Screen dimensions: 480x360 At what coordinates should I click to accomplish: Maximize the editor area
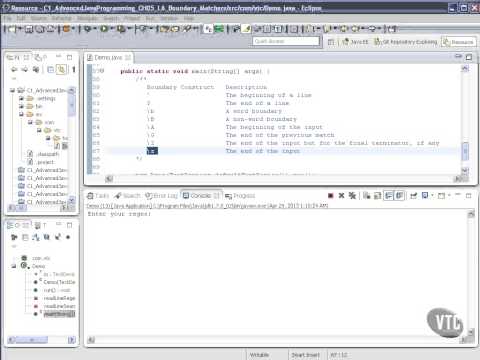(469, 57)
